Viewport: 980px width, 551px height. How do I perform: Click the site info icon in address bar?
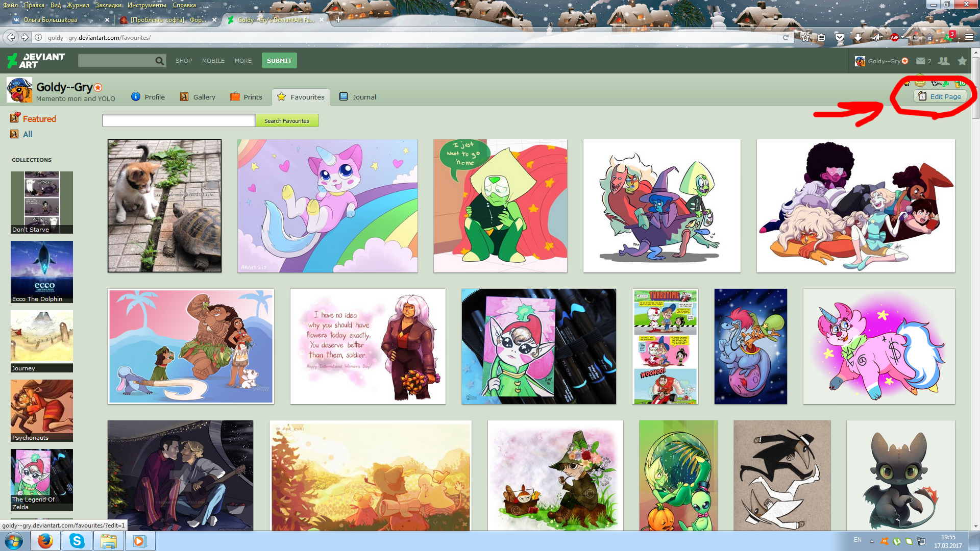pyautogui.click(x=38, y=37)
